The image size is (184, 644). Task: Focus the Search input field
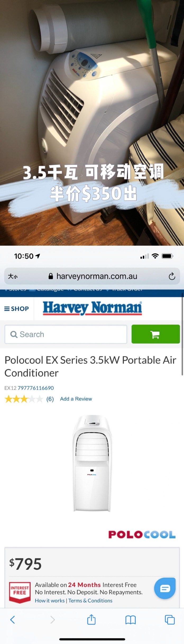pyautogui.click(x=66, y=334)
